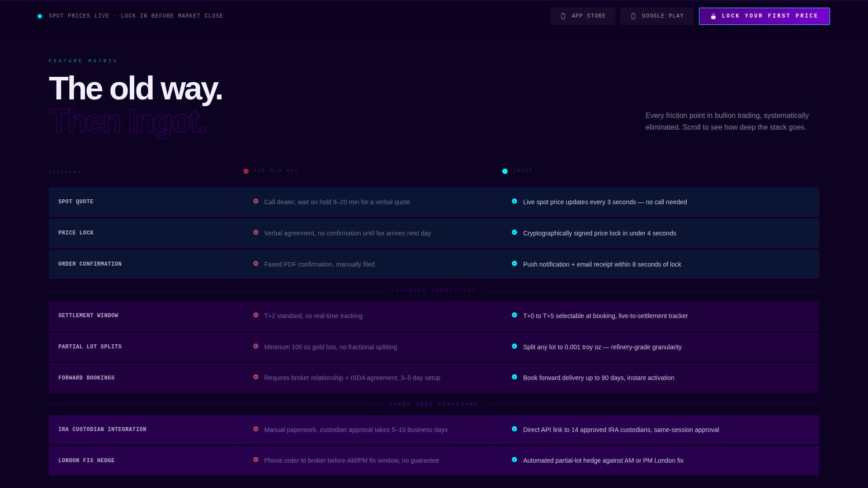Click 'Cryptographically signed price lock' text
Viewport: 868px width, 488px height.
[599, 233]
